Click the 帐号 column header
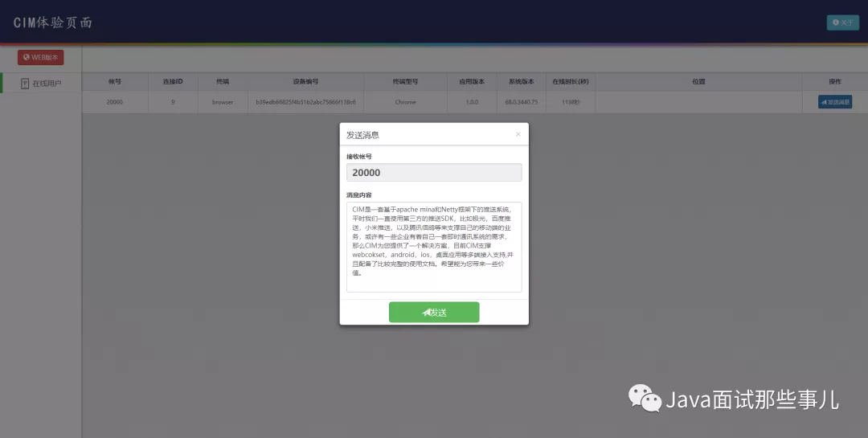Image resolution: width=868 pixels, height=438 pixels. click(x=115, y=81)
